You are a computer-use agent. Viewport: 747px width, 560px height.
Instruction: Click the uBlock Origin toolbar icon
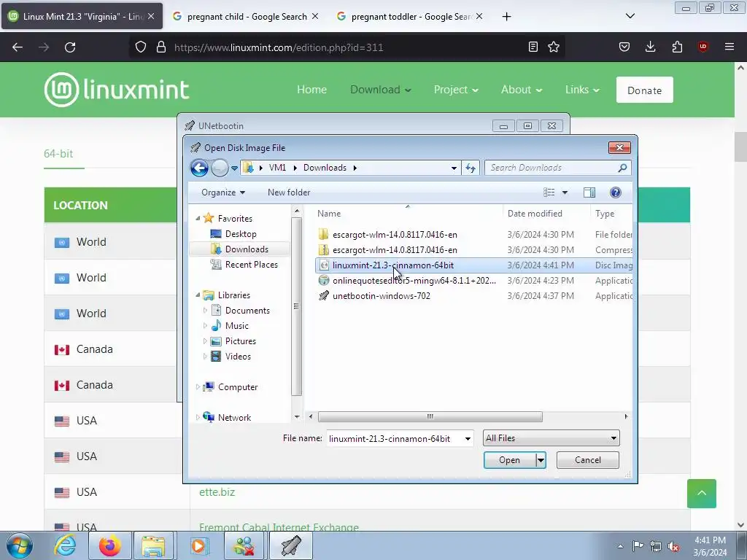(703, 47)
